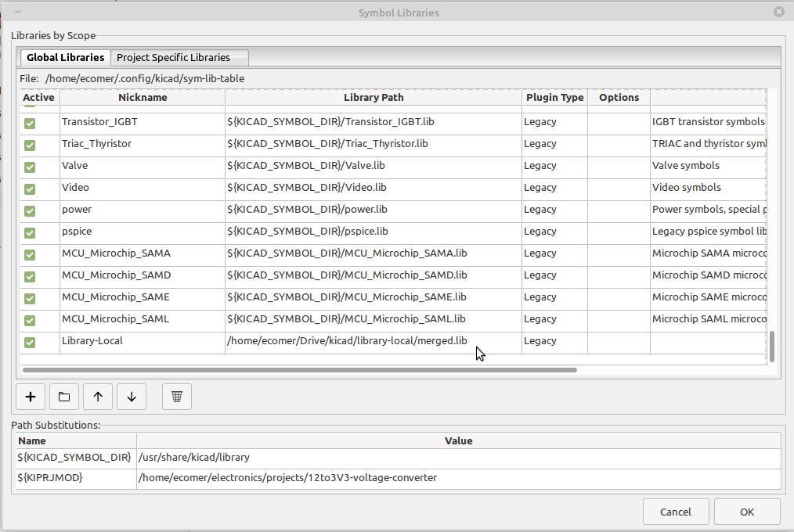Close the Symbol Libraries dialog with X icon
794x532 pixels.
[779, 12]
